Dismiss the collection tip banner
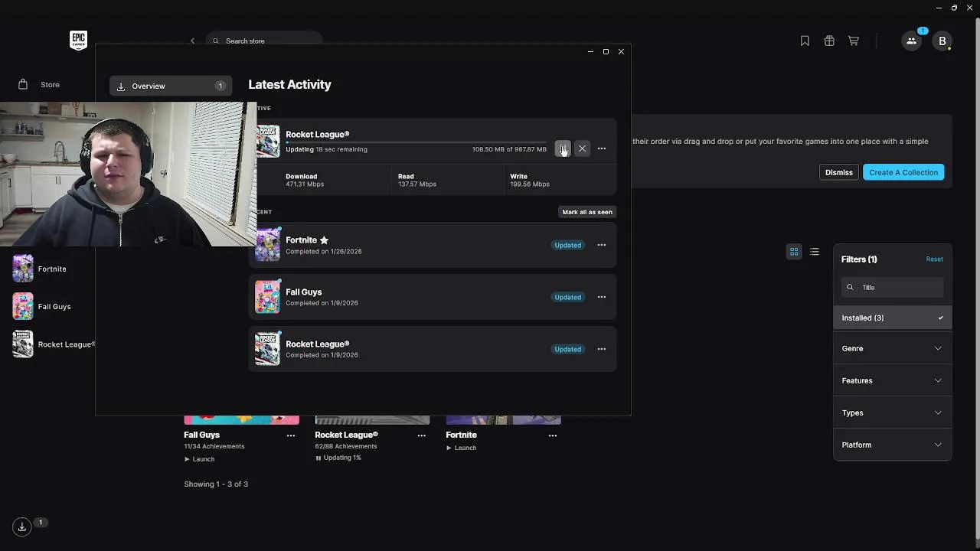 [838, 172]
